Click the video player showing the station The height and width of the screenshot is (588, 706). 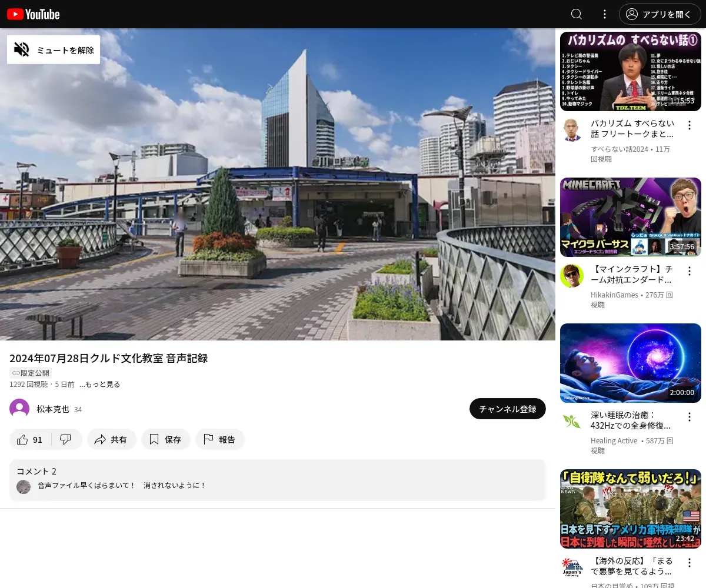click(x=278, y=184)
